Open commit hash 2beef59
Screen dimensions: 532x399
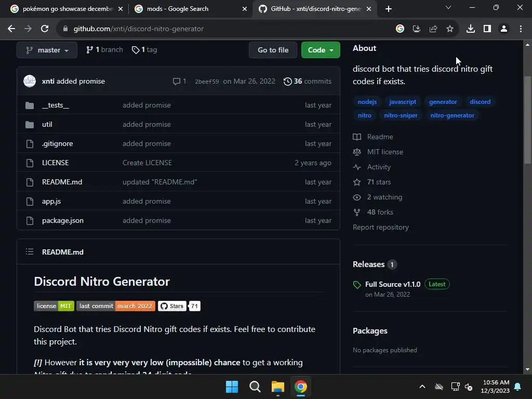207,82
